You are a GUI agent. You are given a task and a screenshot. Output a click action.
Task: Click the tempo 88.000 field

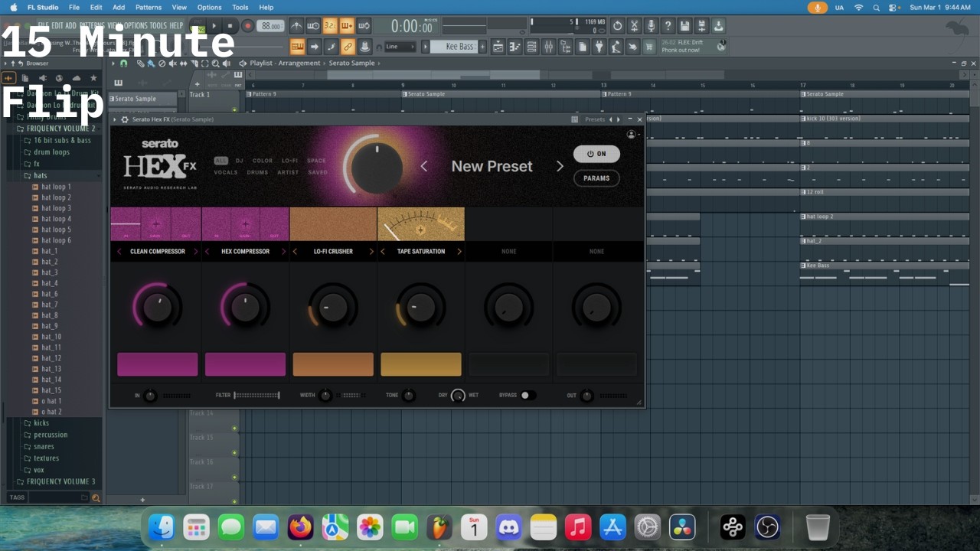click(269, 26)
